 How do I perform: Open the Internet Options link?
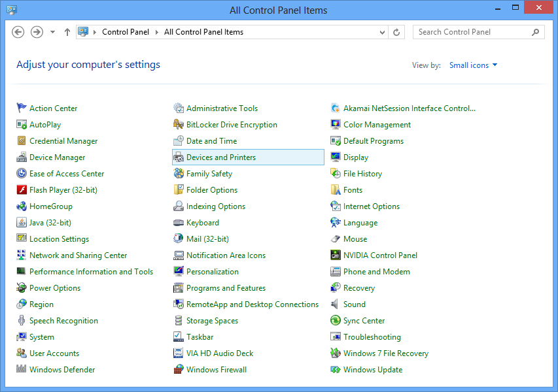click(371, 206)
